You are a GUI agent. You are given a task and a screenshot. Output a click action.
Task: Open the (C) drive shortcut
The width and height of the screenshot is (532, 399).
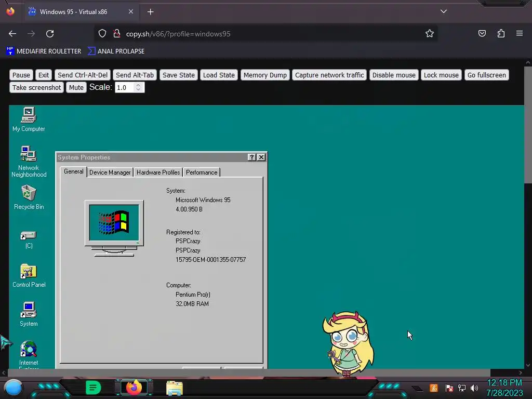(x=29, y=240)
